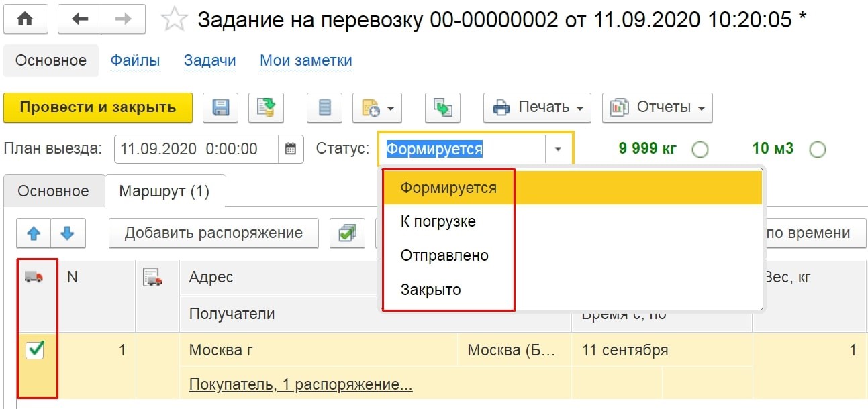Click the weight indicator circle near 9 999 кг
This screenshot has width=868, height=409.
pos(700,150)
